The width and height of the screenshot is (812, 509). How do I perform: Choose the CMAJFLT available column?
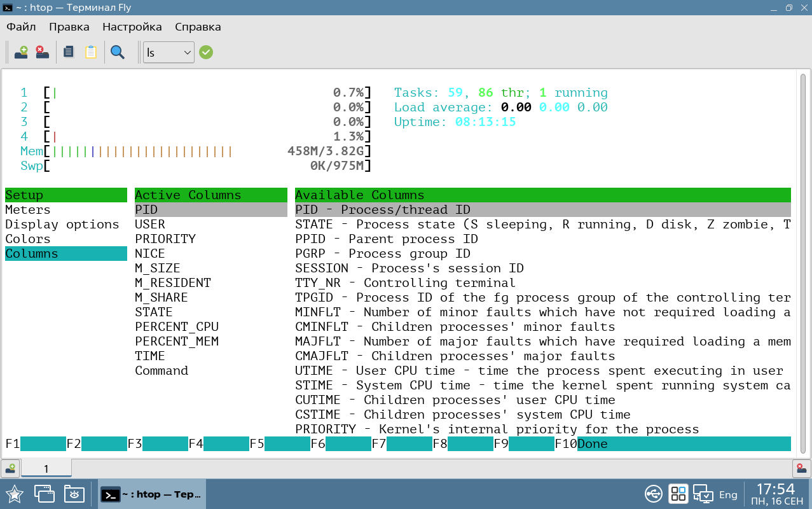pos(543,356)
